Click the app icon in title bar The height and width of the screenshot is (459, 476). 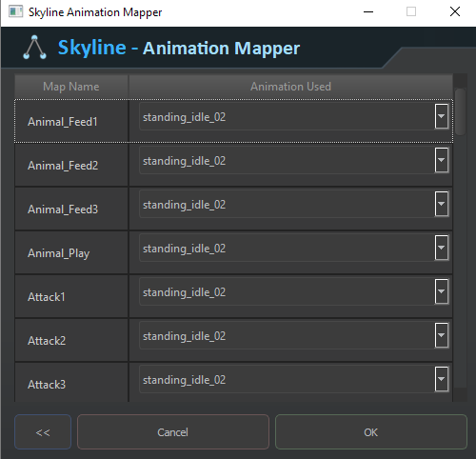point(15,11)
